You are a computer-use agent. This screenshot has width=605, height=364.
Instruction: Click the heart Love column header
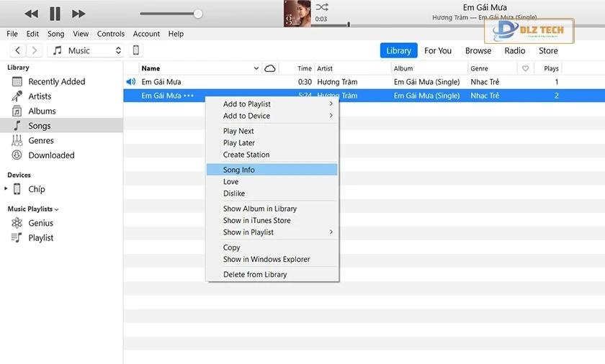pos(526,68)
